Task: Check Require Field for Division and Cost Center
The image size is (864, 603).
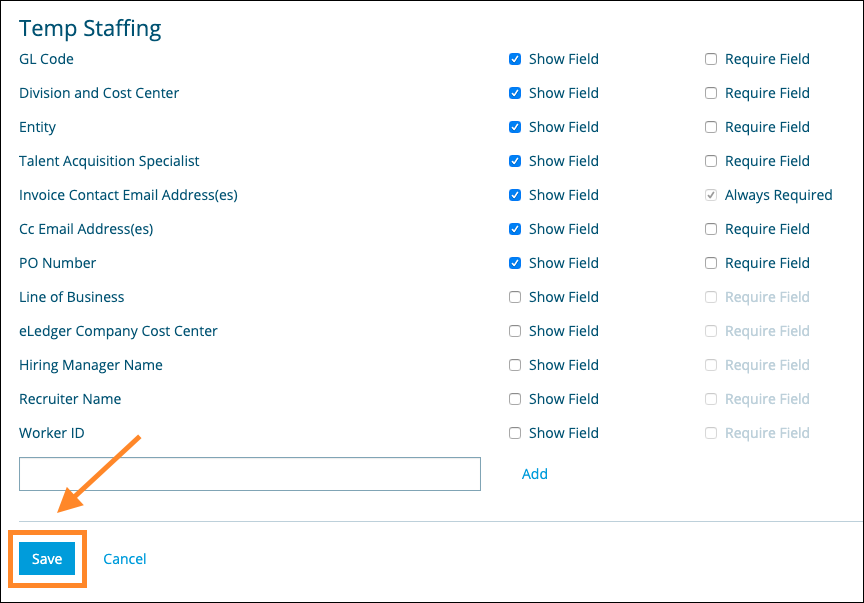Action: click(x=711, y=93)
